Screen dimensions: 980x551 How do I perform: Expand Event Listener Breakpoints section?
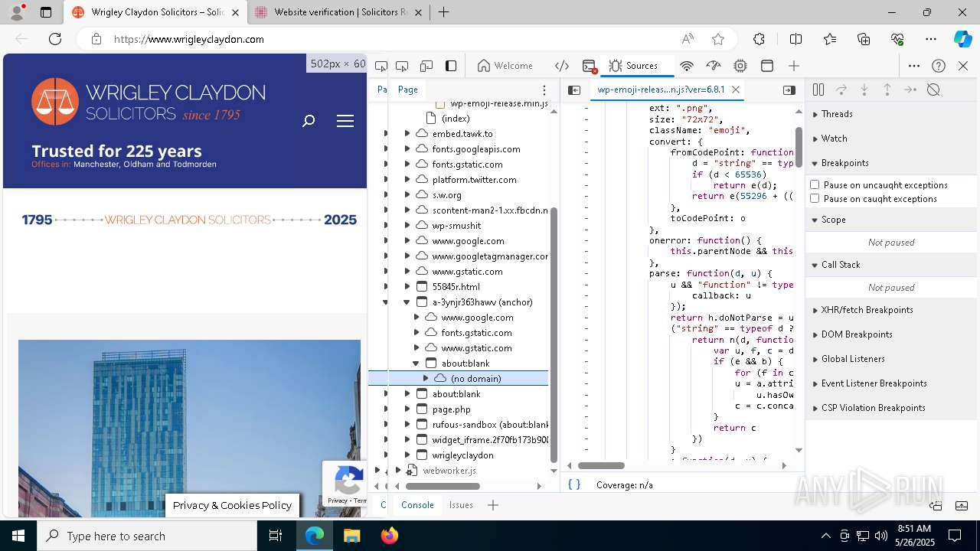coord(893,383)
